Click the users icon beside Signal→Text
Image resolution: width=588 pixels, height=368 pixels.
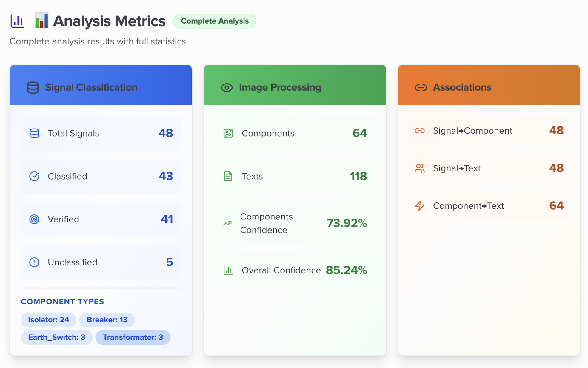420,168
